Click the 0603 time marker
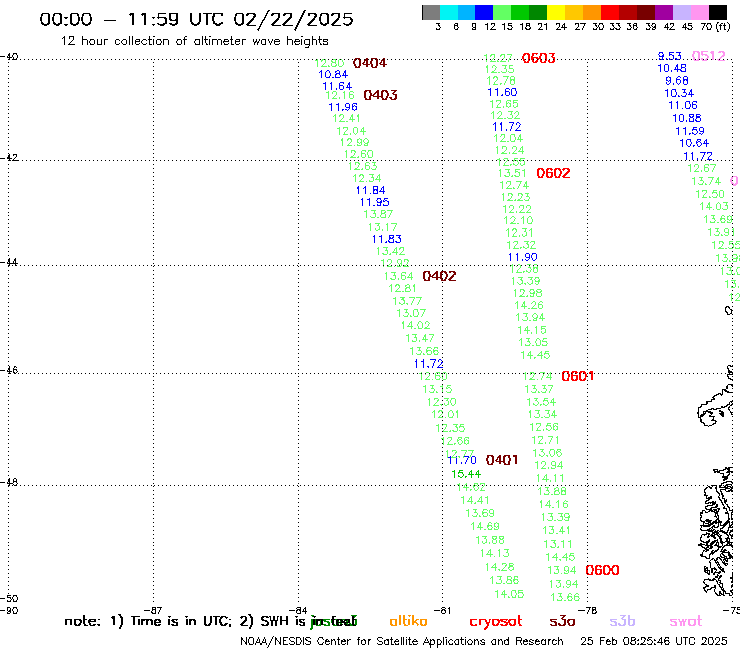 538,58
